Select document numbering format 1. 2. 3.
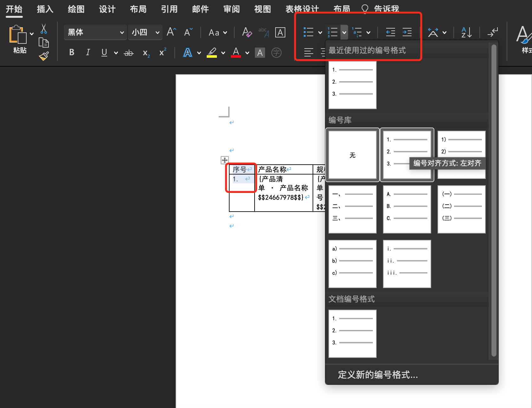This screenshot has width=532, height=408. (353, 334)
